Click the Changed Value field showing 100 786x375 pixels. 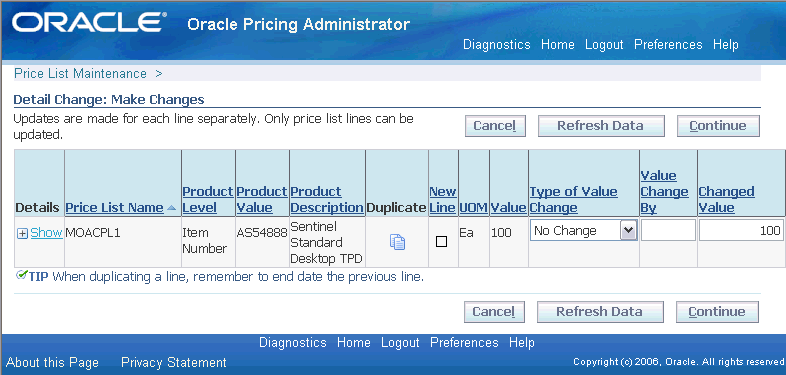pyautogui.click(x=741, y=230)
